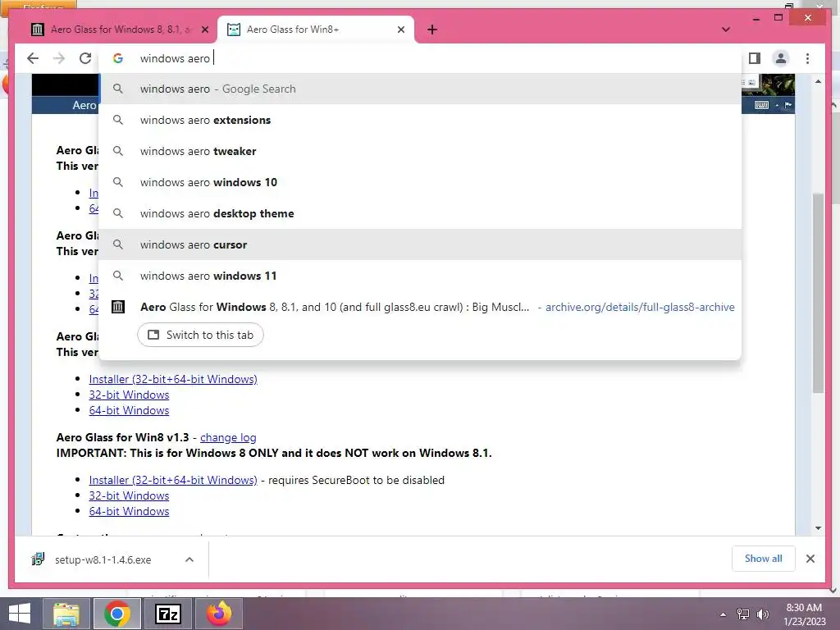Click search icon beside 'windows aero cursor'
840x630 pixels.
118,244
